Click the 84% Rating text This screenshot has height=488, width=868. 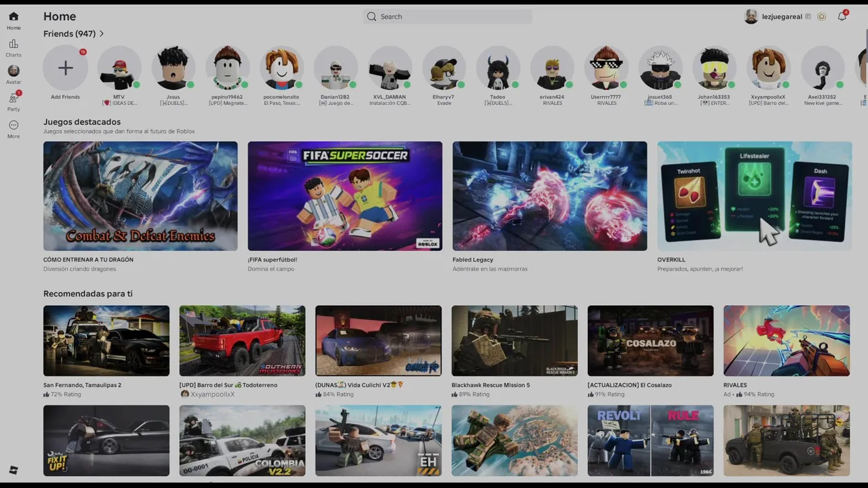tap(338, 394)
